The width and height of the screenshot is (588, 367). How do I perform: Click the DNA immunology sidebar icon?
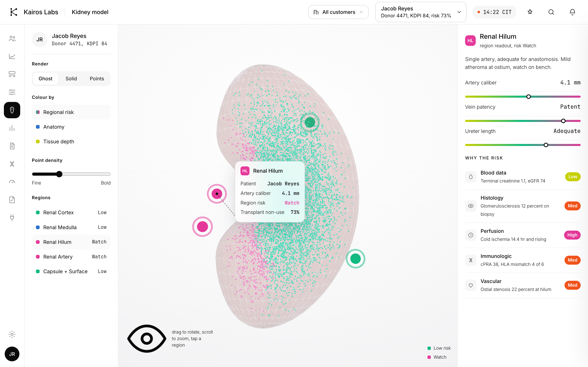(12, 164)
